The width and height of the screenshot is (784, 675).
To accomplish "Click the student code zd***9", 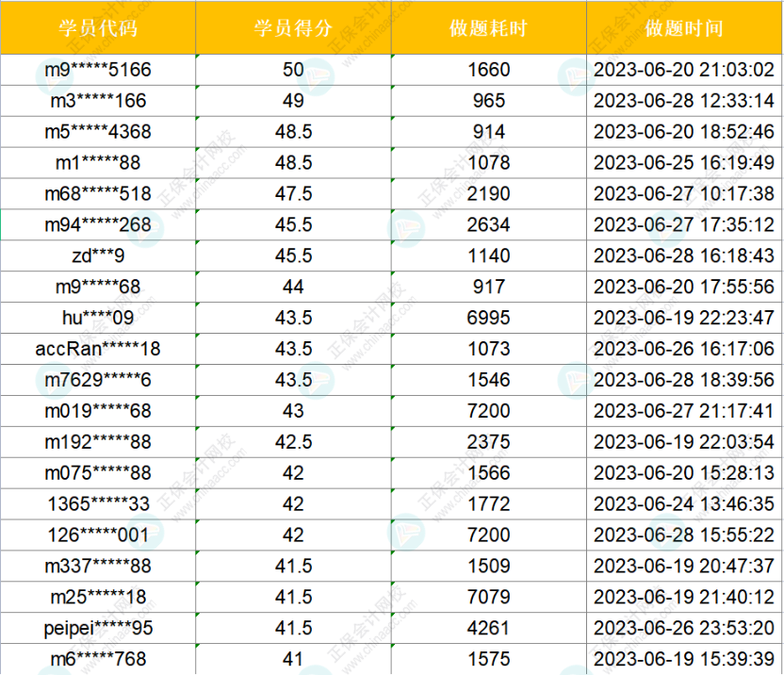I will (x=98, y=255).
